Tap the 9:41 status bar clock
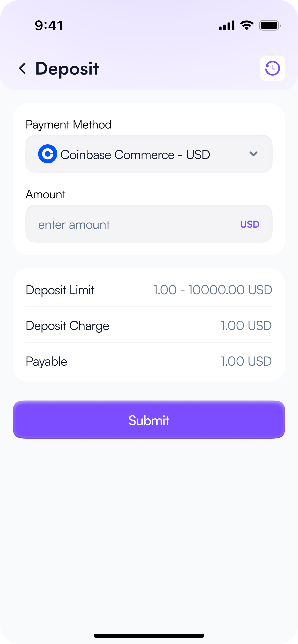Image resolution: width=298 pixels, height=644 pixels. click(49, 25)
